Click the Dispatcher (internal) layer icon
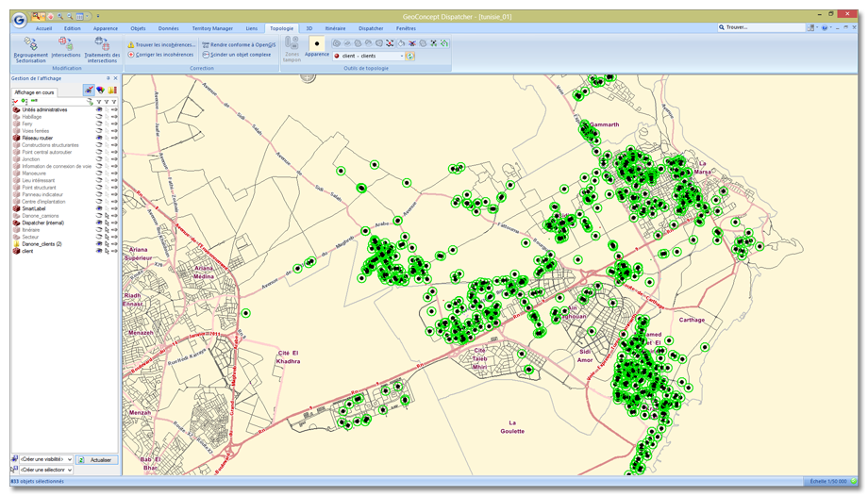868x496 pixels. tap(16, 223)
